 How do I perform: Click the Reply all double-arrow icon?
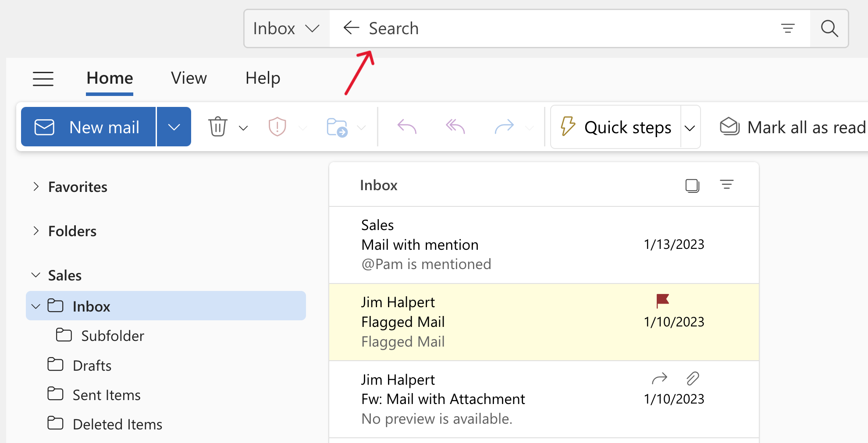[x=455, y=127]
